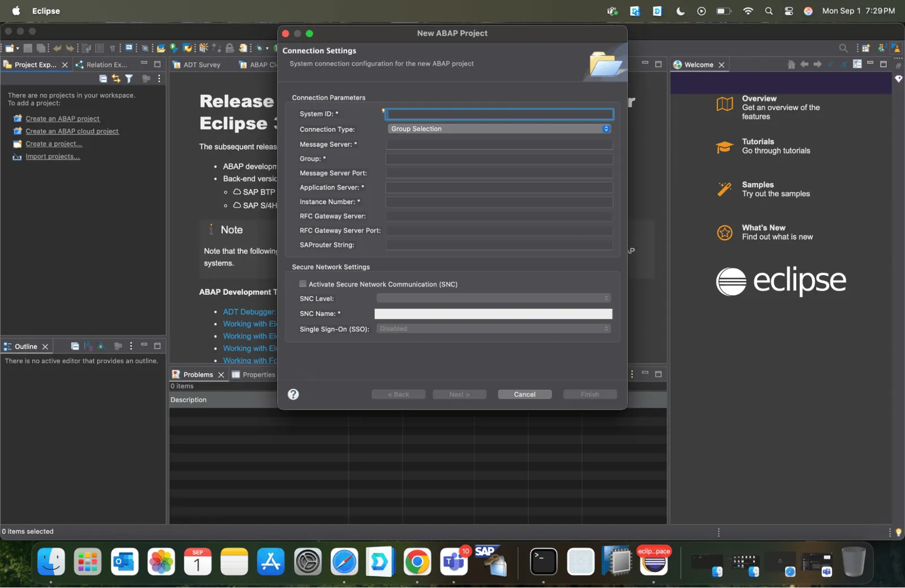Click the Open ABAP Development Object icon
Screen dimensions: 905x588
161,48
